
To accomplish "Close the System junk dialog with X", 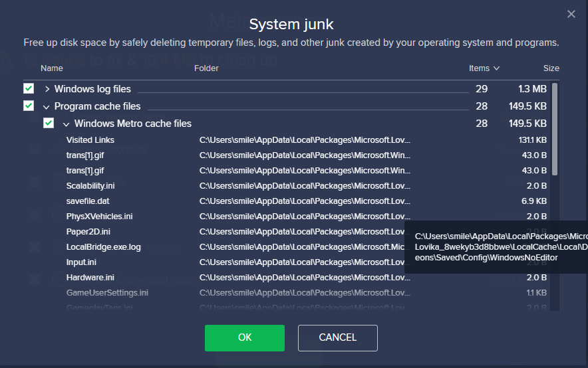I will [x=571, y=14].
